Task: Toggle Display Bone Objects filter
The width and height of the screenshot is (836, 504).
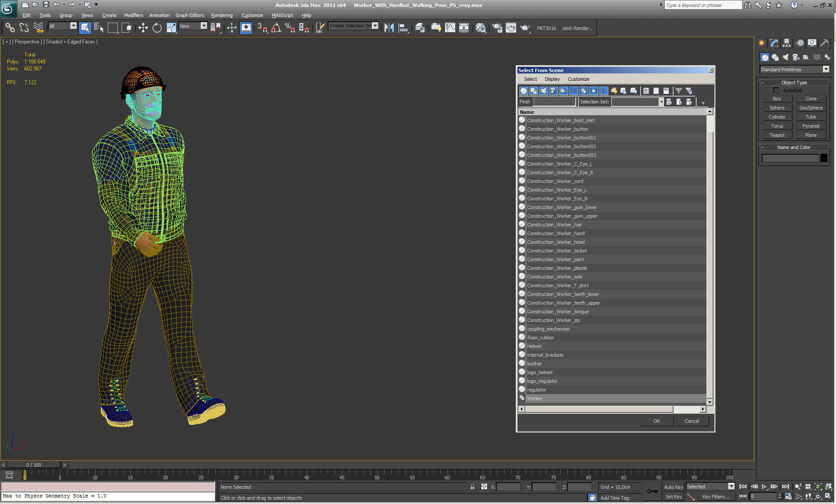Action: pos(604,91)
